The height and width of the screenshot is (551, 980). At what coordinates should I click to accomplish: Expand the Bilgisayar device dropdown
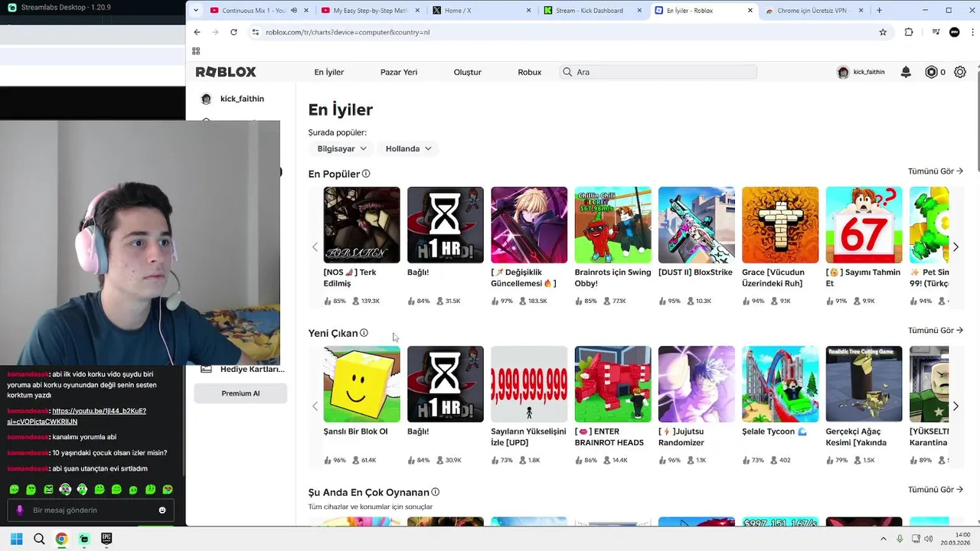[x=341, y=148]
